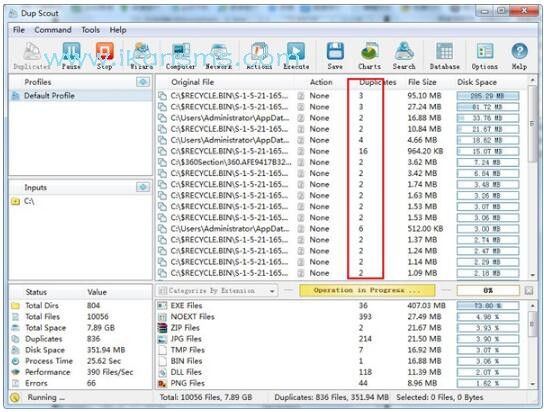Click the Process Time status row
Screen dimensions: 544x412
tap(80, 361)
